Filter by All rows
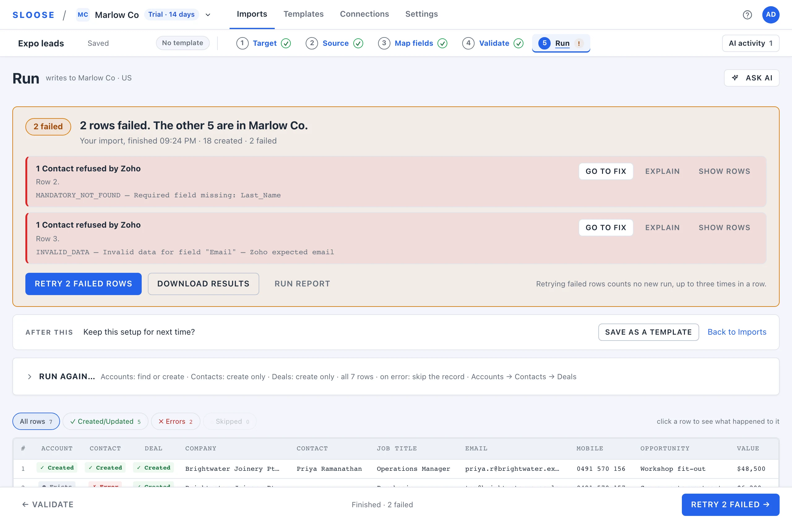 36,421
